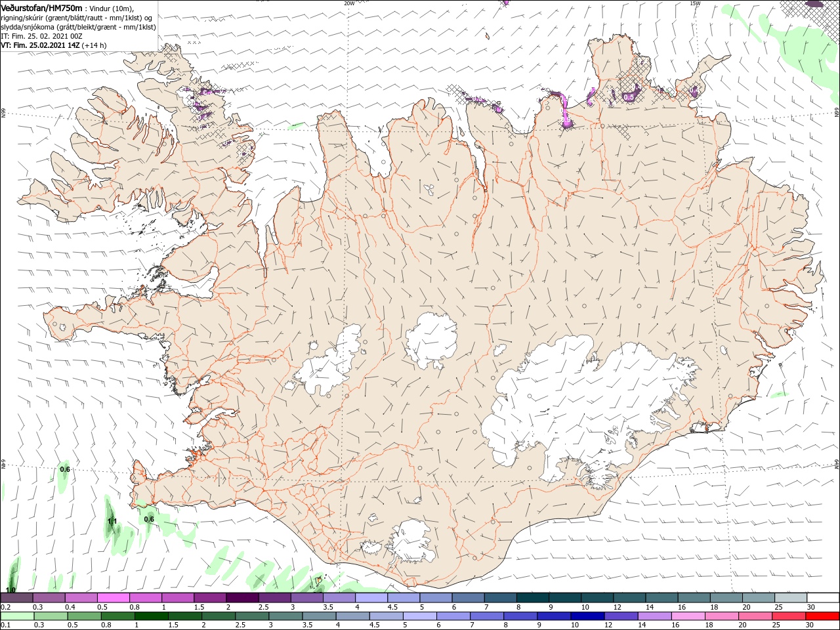840x630 pixels.
Task: Click the 15W longitude label
Action: point(695,3)
